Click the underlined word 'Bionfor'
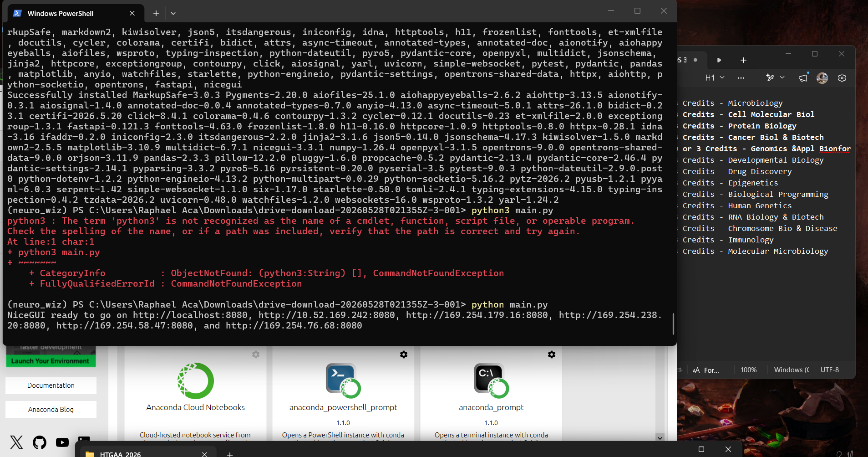Screen dimensions: 868x457 (x=835, y=149)
